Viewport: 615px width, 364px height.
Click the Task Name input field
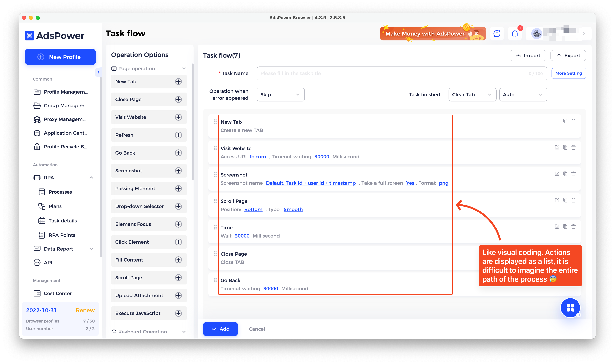(x=402, y=73)
